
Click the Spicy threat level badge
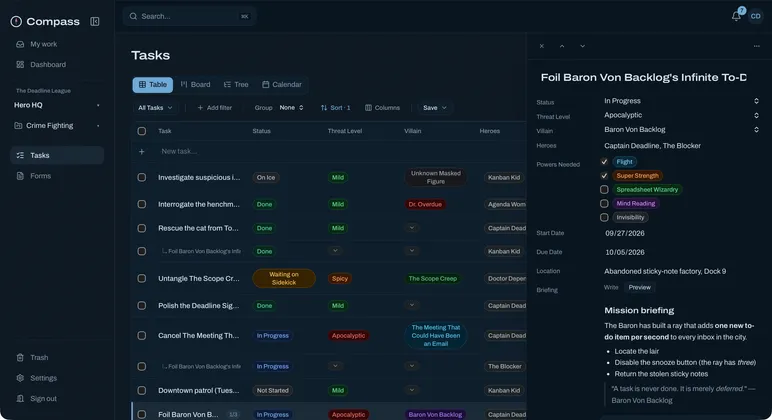[340, 278]
